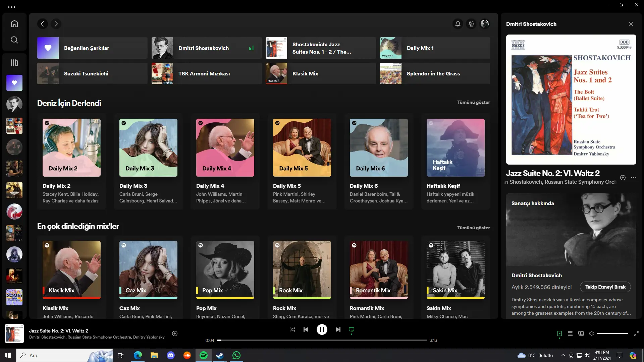Click Windows taskbar search box
Screen dimensions: 644x362
tap(64, 355)
